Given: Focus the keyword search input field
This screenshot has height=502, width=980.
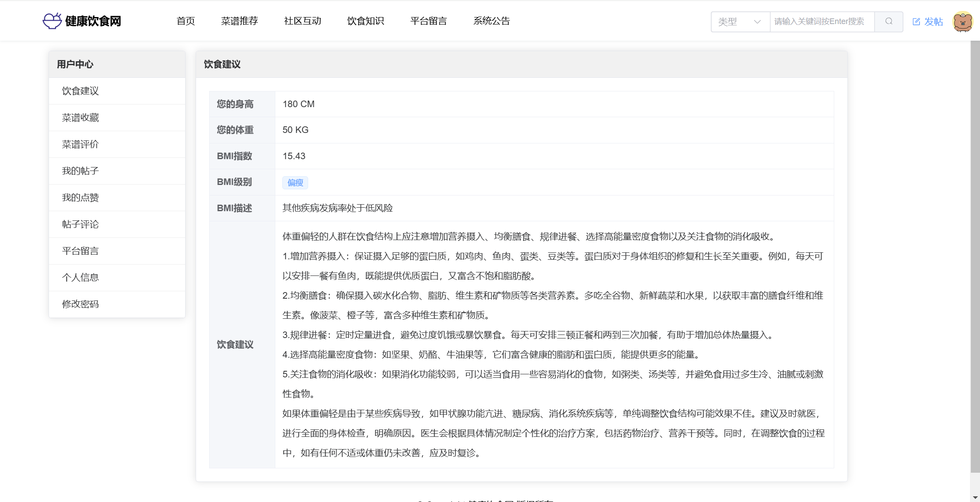Looking at the screenshot, I should point(822,21).
